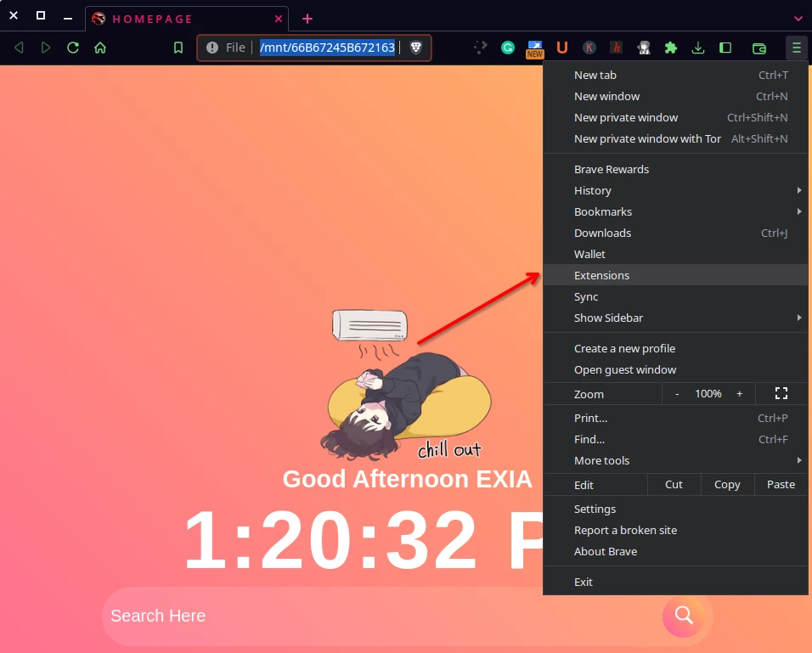The height and width of the screenshot is (653, 812).
Task: Open the Brave Shields icon in address bar
Action: point(415,48)
